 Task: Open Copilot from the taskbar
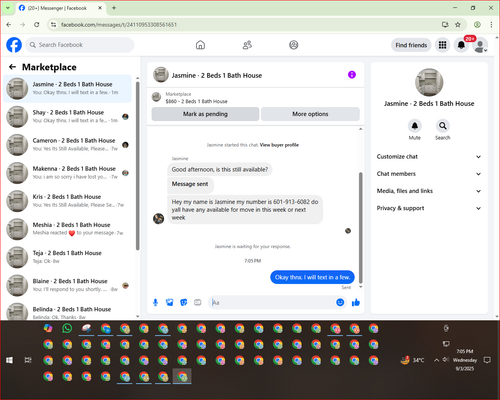[48, 328]
